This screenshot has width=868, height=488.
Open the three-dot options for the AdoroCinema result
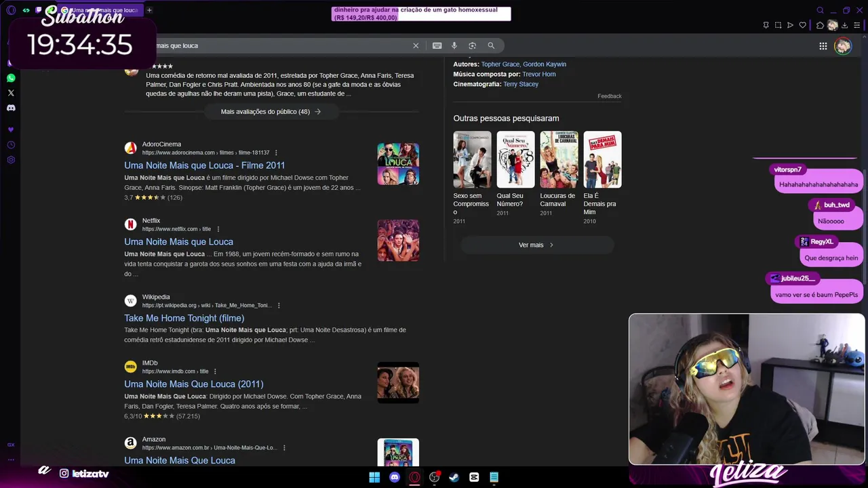[276, 152]
